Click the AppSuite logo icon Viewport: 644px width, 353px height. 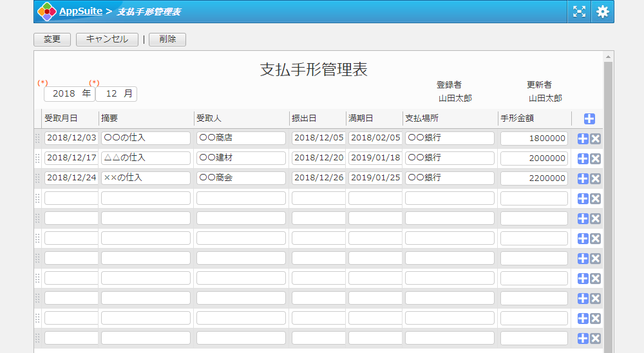47,12
